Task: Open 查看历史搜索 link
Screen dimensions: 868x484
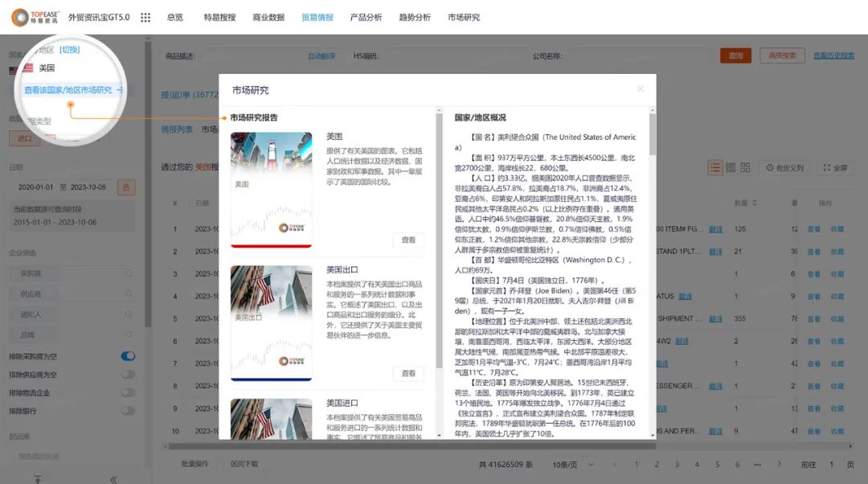Action: pos(833,55)
